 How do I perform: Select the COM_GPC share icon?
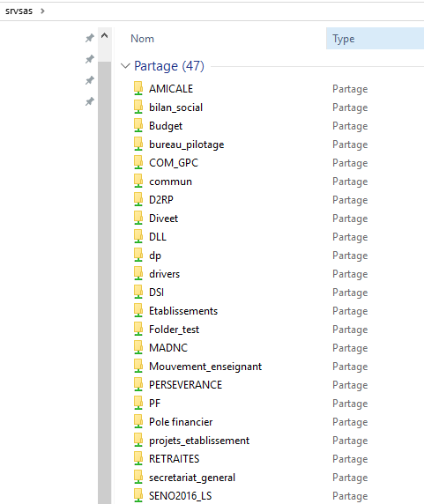click(x=138, y=162)
